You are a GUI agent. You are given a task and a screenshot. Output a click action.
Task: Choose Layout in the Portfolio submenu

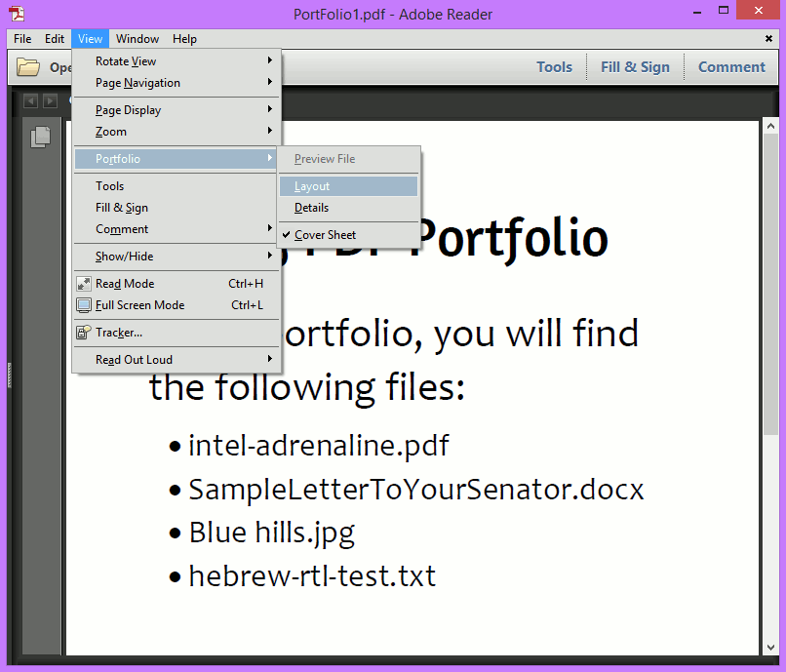click(x=348, y=186)
